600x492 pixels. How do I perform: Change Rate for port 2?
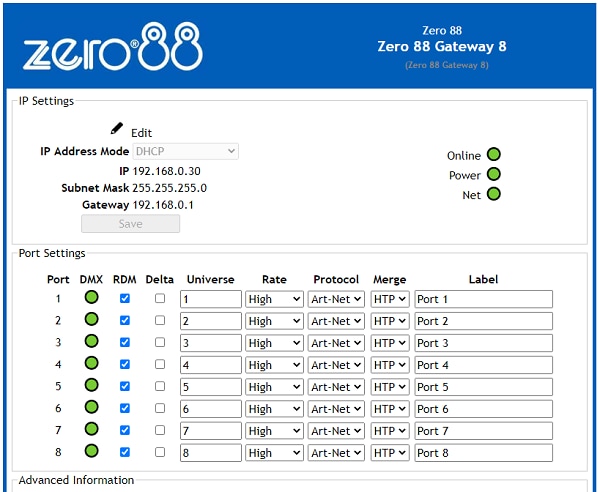tap(274, 321)
